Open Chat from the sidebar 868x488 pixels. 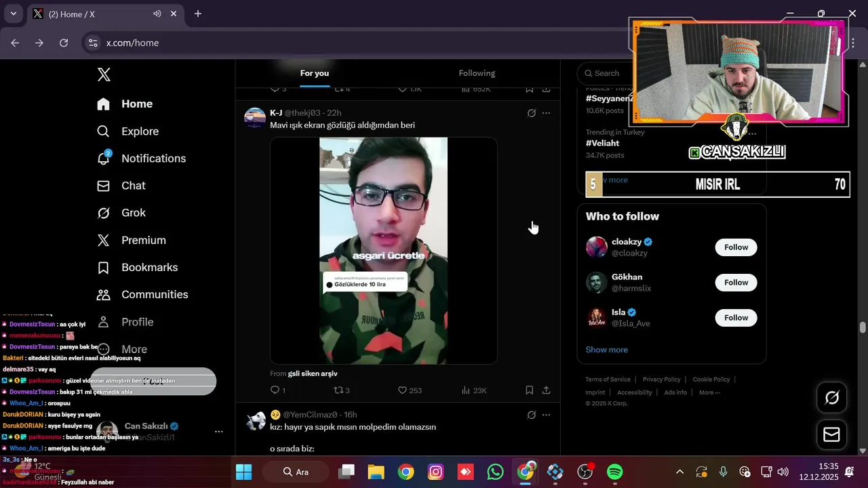coord(121,186)
